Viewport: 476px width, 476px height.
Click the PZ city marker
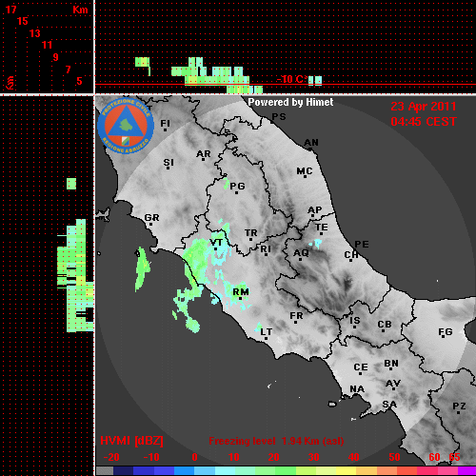point(458,413)
